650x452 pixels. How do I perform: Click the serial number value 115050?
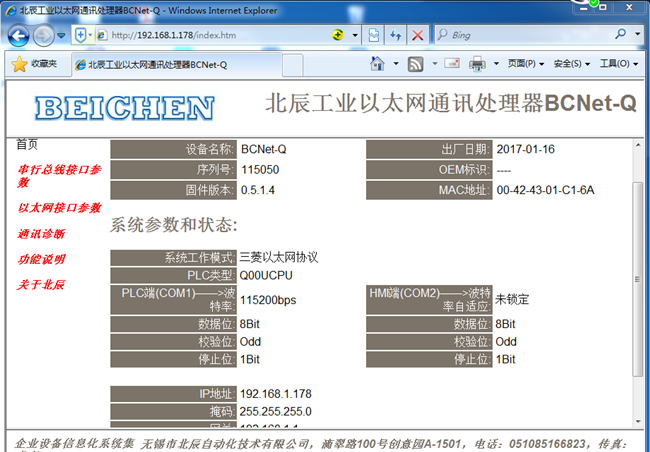point(260,170)
